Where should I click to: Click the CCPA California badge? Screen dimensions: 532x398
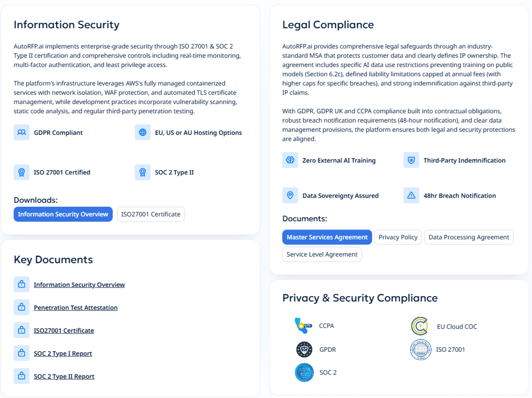[303, 325]
